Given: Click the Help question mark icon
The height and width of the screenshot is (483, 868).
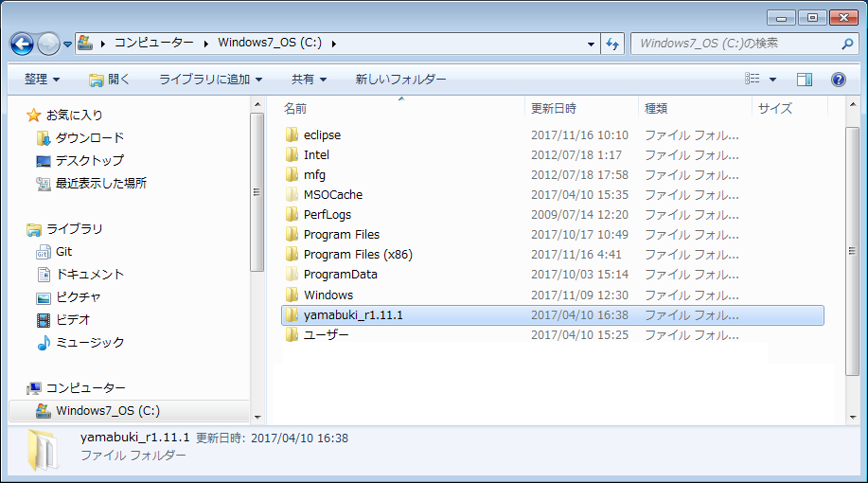Looking at the screenshot, I should pos(838,80).
